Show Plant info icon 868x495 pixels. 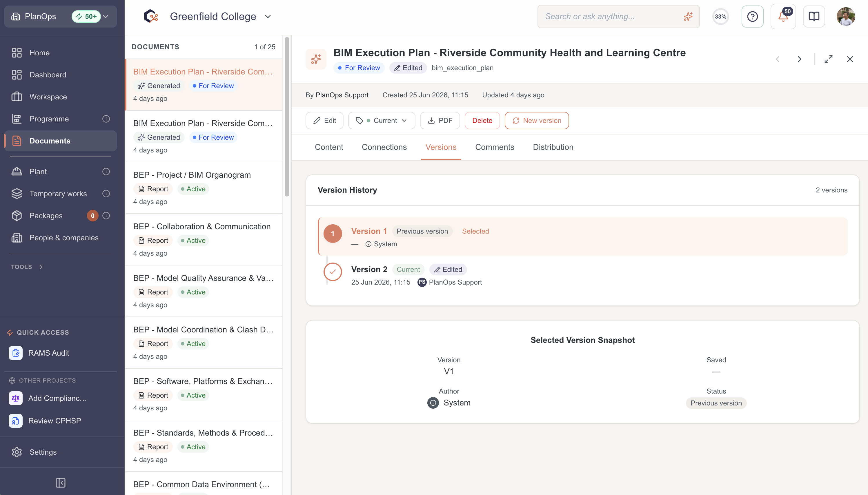106,171
